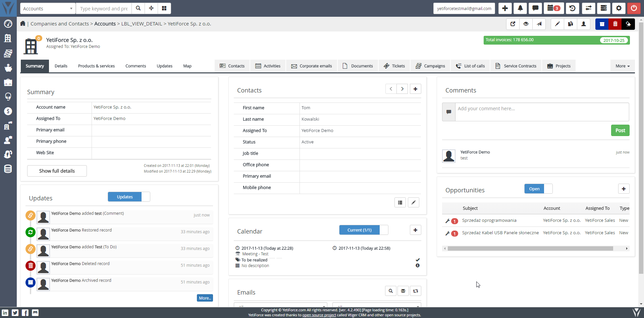Expand the More tabs dropdown
Screen dimensions: 644x318
tap(623, 66)
